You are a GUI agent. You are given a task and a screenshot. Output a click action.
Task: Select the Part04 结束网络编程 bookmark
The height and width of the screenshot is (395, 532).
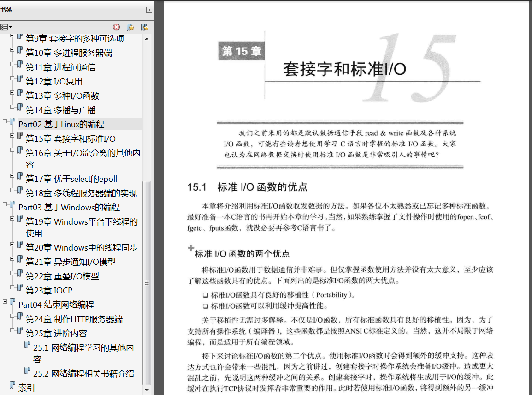[x=56, y=305]
